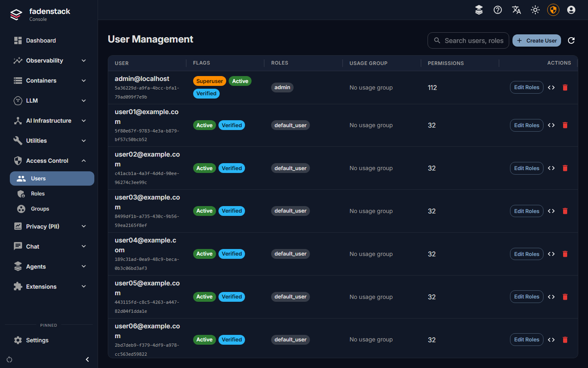Image resolution: width=588 pixels, height=368 pixels.
Task: Delete user02@example.com
Action: point(565,168)
